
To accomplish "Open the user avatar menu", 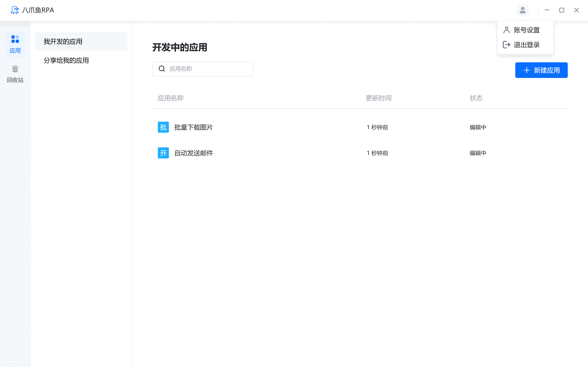I will pyautogui.click(x=522, y=10).
